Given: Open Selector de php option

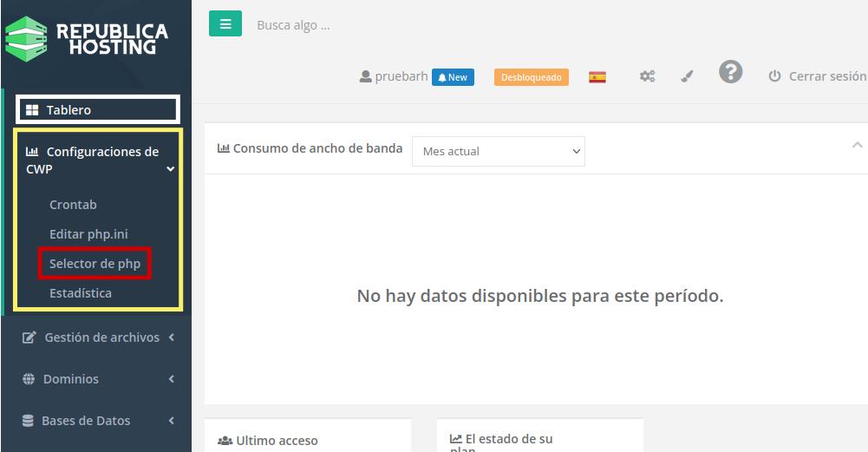Looking at the screenshot, I should point(95,264).
